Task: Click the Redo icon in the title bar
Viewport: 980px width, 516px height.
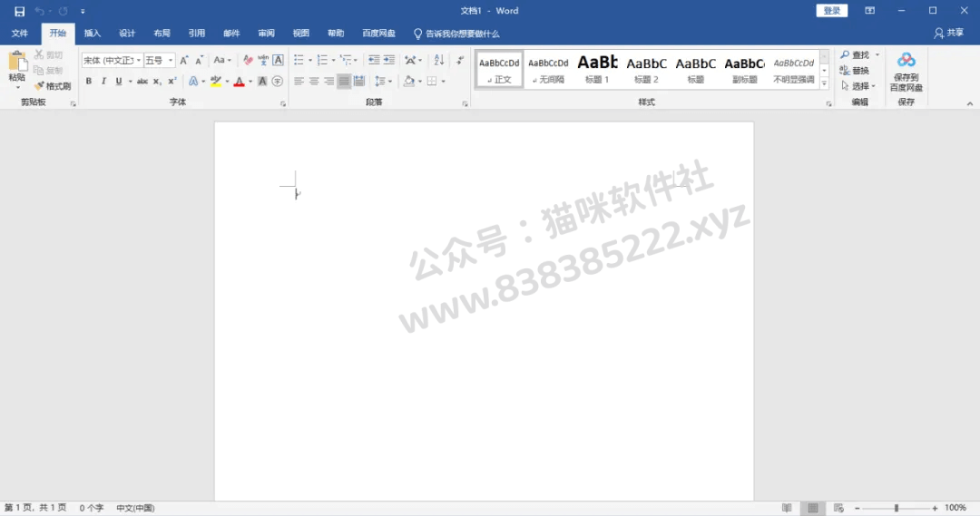Action: pyautogui.click(x=64, y=11)
